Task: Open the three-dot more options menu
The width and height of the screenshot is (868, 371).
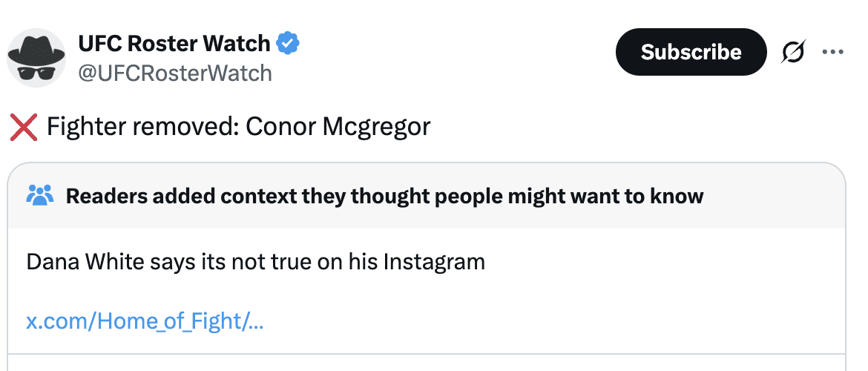Action: pos(833,52)
